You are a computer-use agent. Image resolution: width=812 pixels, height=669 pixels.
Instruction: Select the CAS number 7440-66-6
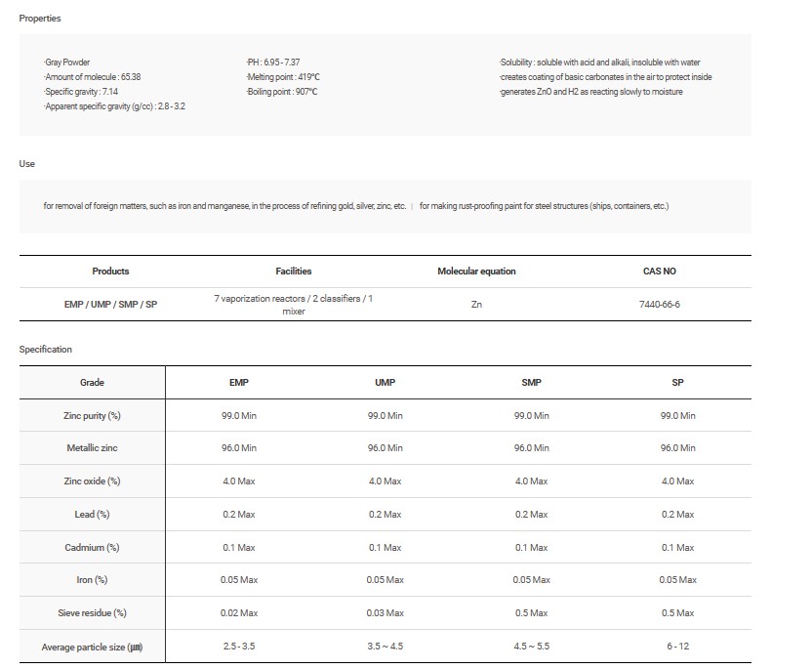[x=659, y=305]
